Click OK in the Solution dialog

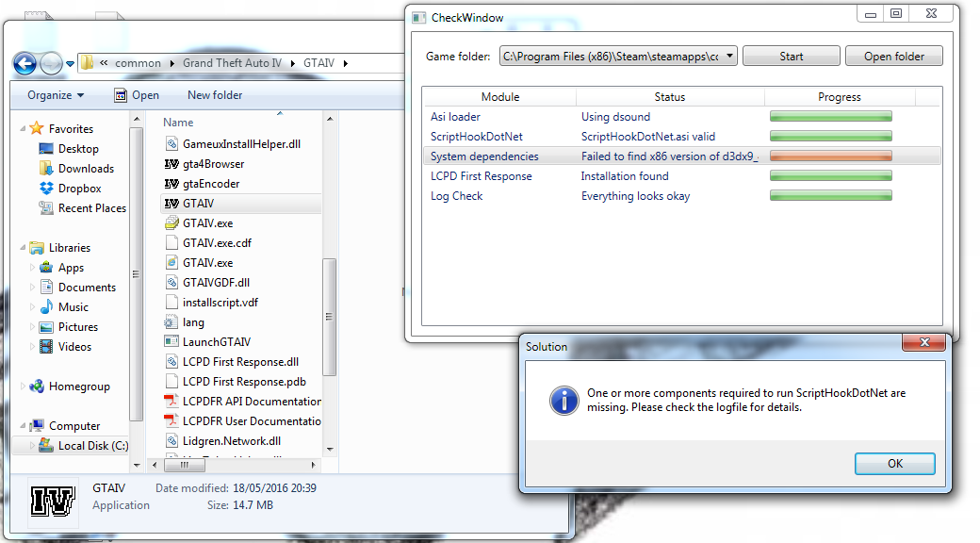(x=895, y=464)
